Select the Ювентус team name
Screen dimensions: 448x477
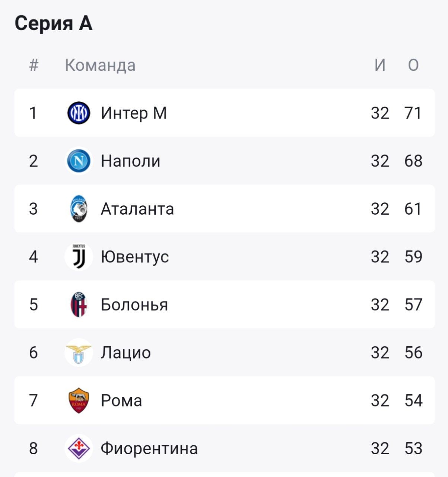point(134,257)
